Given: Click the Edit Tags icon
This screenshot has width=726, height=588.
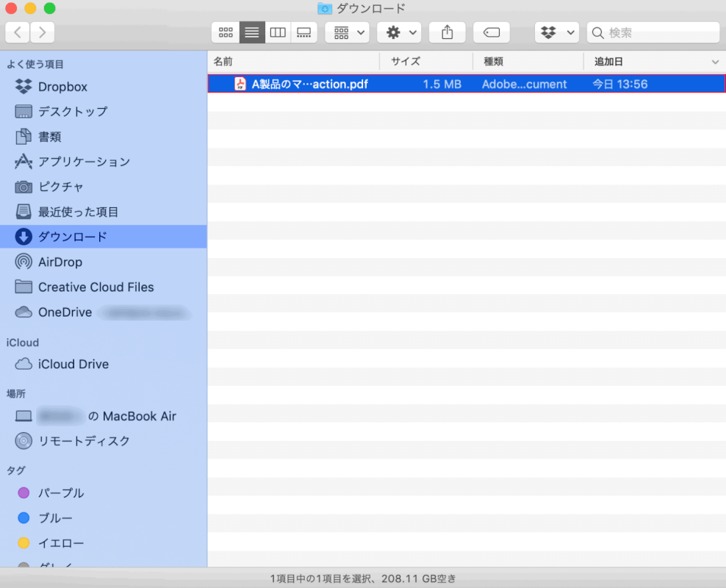Looking at the screenshot, I should [492, 32].
